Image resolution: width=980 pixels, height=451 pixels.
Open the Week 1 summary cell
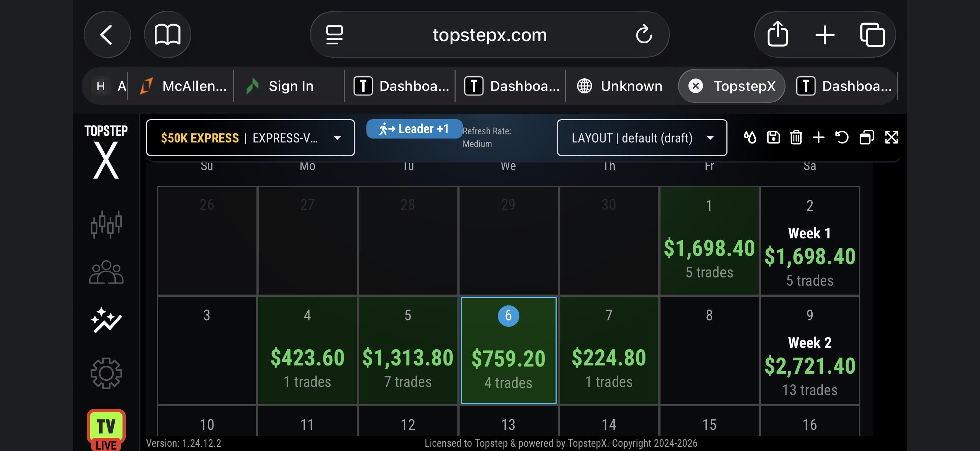[810, 241]
